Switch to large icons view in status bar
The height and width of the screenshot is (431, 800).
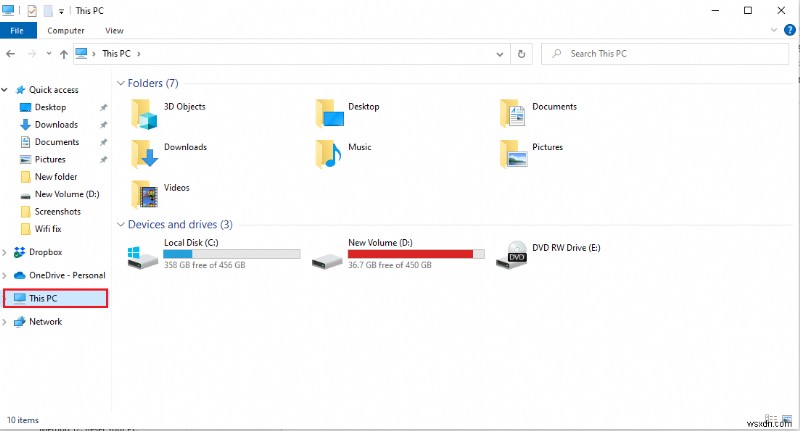click(x=787, y=419)
